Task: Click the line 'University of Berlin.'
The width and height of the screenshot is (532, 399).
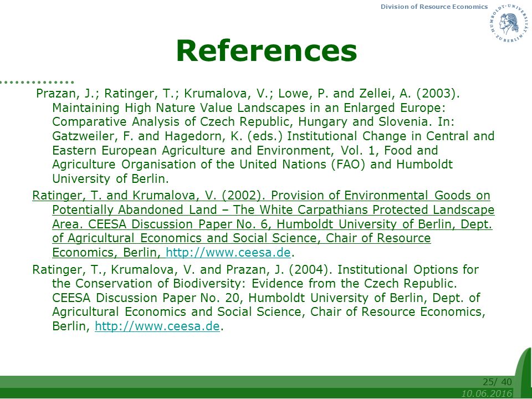Action: click(110, 178)
